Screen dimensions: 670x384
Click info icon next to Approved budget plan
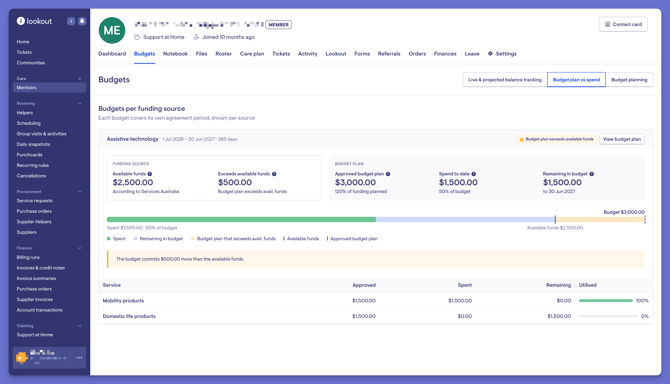388,174
